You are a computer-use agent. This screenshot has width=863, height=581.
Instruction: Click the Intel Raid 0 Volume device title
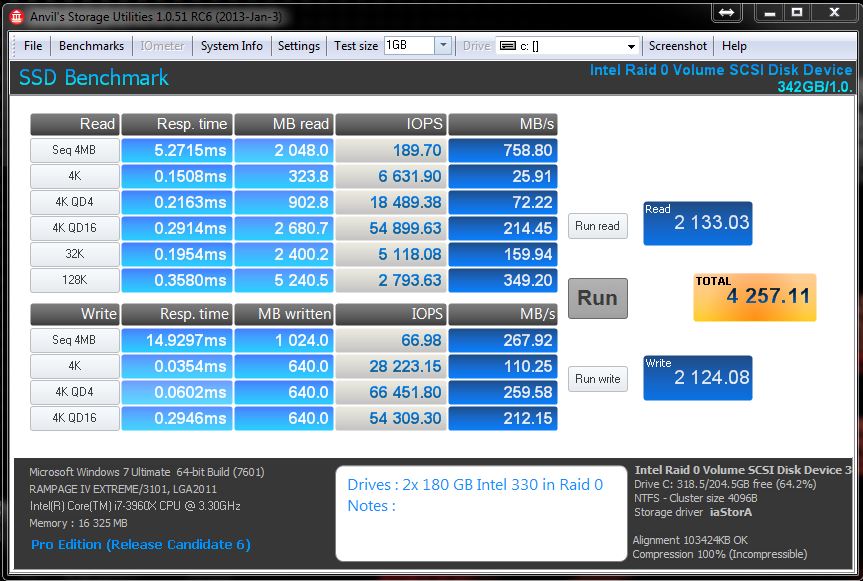pyautogui.click(x=721, y=70)
